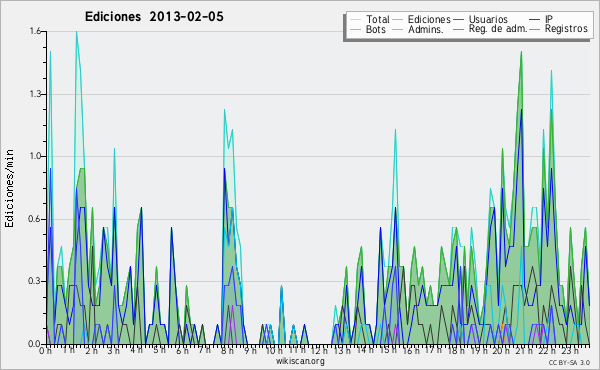Click the '12 h' x-axis label
This screenshot has width=600, height=370.
pyautogui.click(x=319, y=351)
